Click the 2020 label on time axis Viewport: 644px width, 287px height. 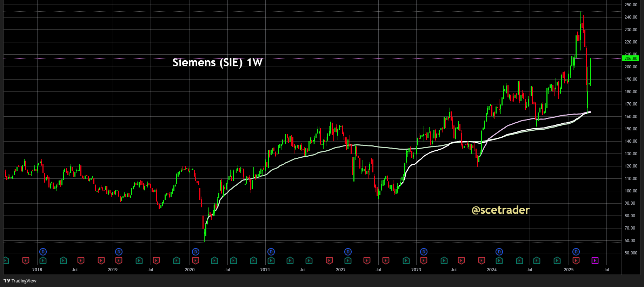coord(190,270)
